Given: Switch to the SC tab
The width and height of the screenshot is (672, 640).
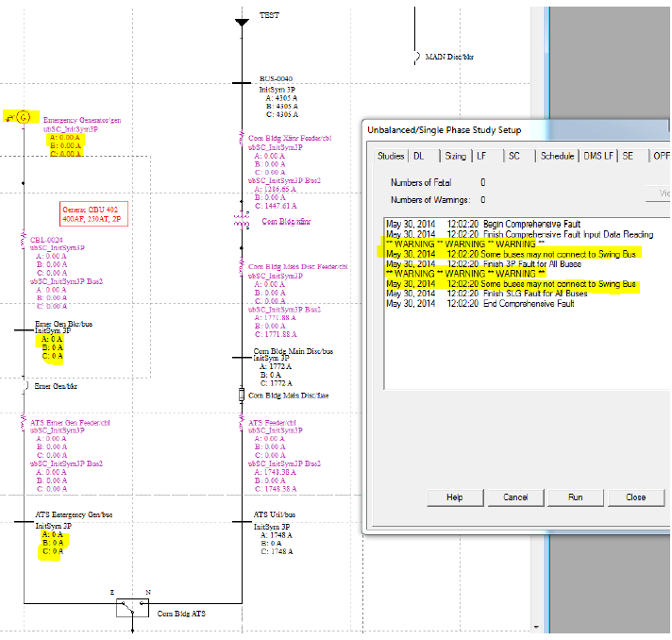Looking at the screenshot, I should coord(514,156).
